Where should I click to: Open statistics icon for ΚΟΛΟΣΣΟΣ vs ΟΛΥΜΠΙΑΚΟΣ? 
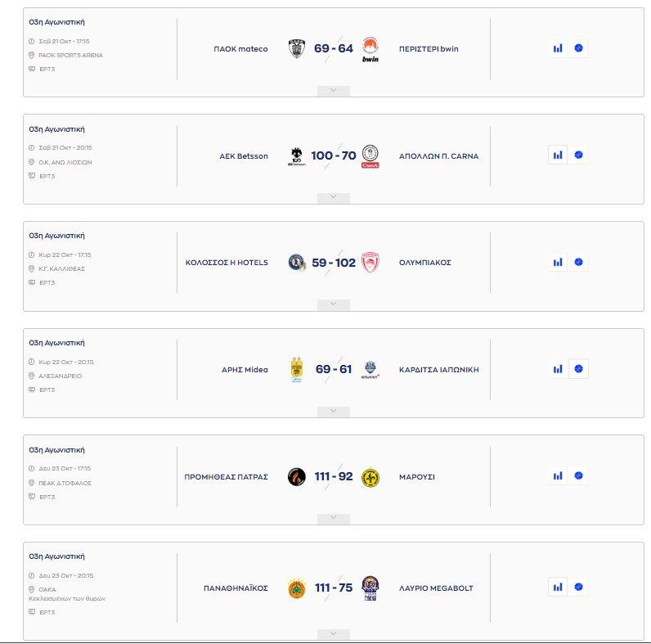tap(558, 263)
